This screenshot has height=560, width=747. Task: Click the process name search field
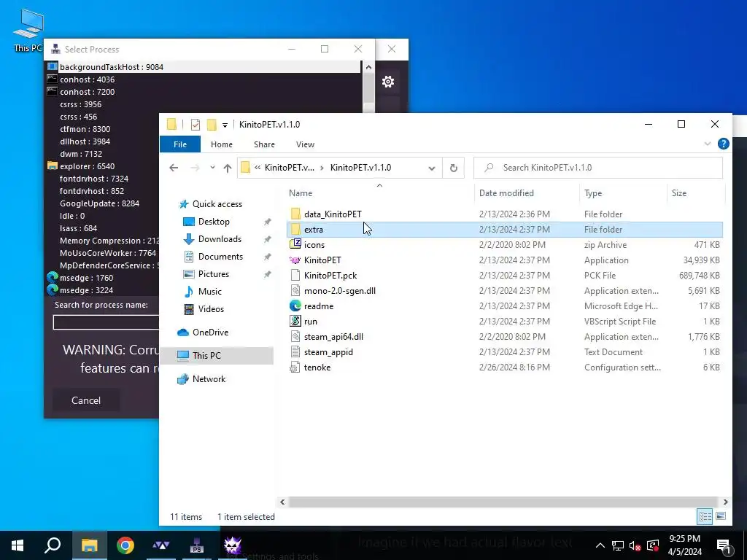106,322
